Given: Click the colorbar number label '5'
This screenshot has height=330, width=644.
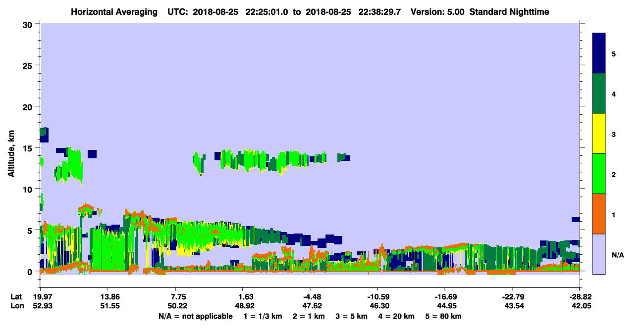Looking at the screenshot, I should (x=614, y=54).
